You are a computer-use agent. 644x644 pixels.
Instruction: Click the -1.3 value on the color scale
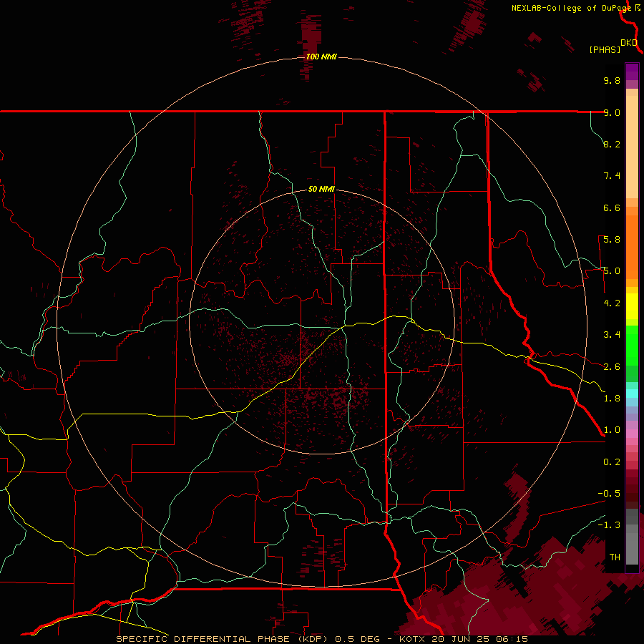pos(609,525)
